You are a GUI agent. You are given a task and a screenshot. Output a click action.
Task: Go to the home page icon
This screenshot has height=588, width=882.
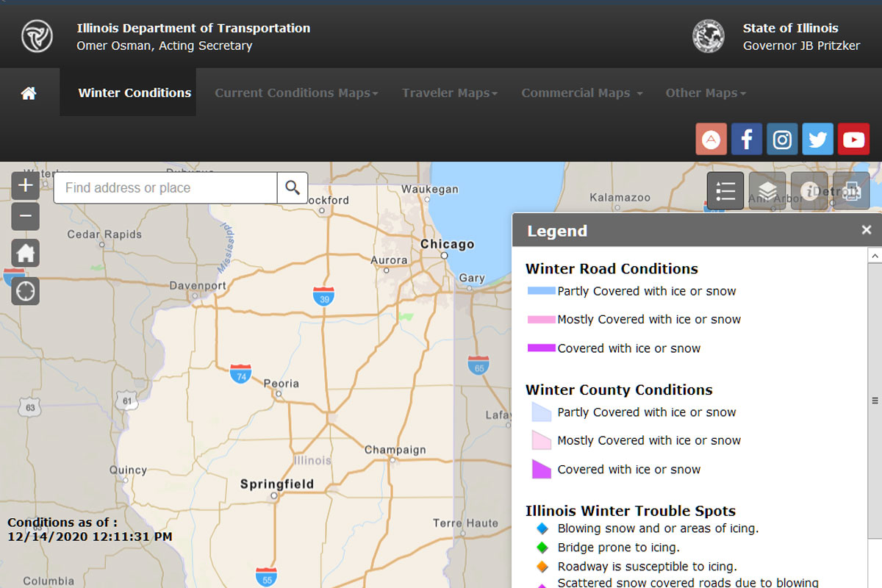29,93
